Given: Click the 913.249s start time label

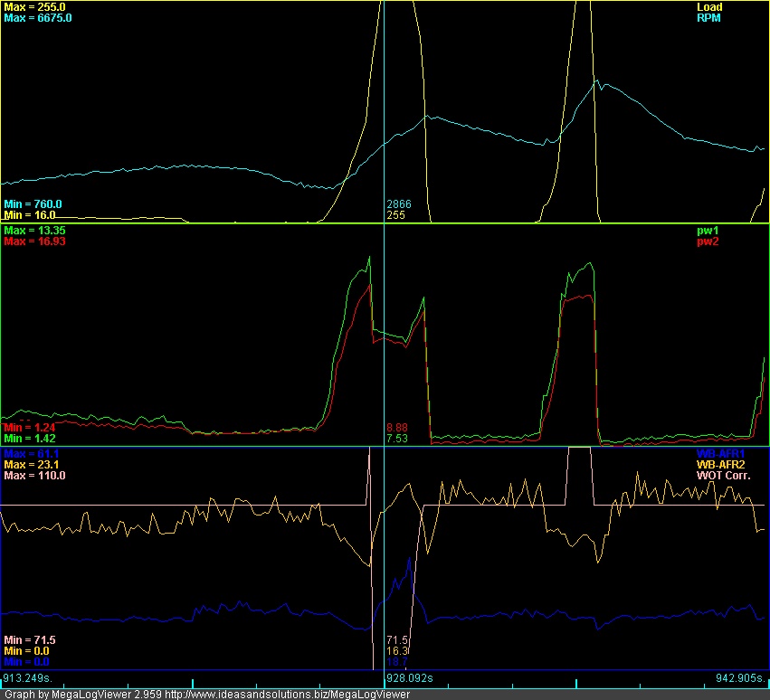Looking at the screenshot, I should pyautogui.click(x=27, y=676).
